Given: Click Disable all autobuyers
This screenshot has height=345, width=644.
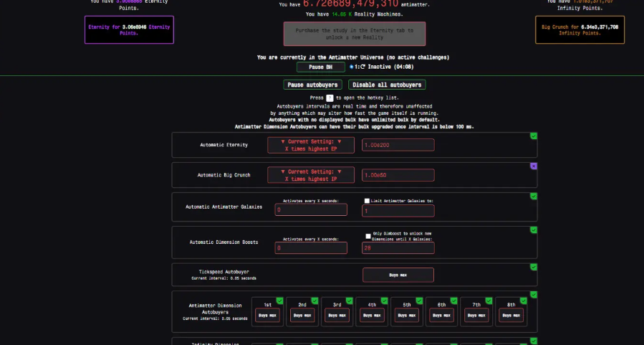Looking at the screenshot, I should (387, 85).
